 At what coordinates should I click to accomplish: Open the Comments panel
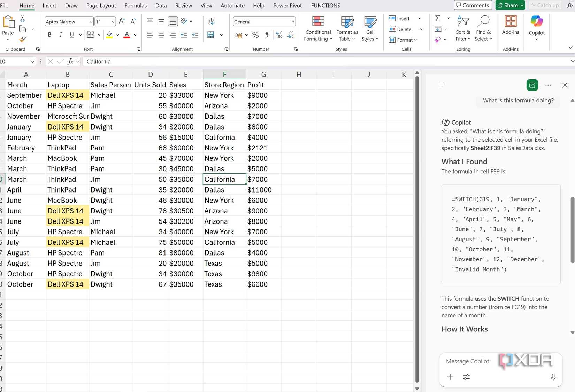coord(473,5)
